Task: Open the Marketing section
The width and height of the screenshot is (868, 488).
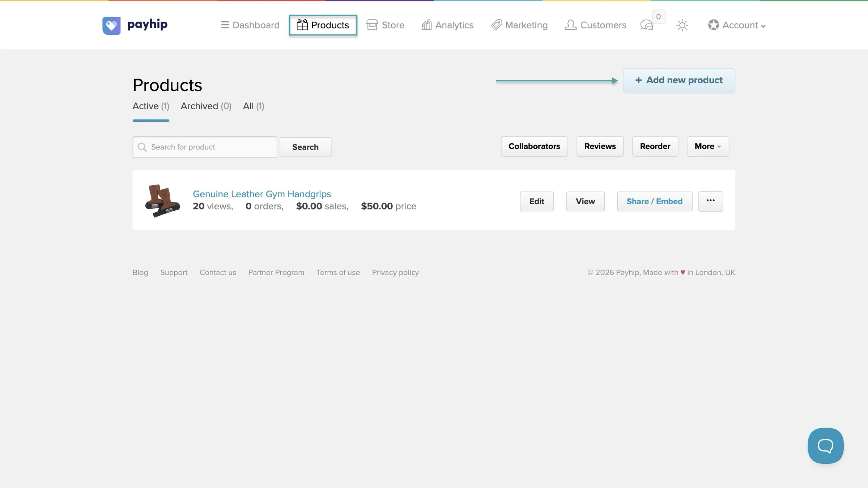Action: point(519,25)
